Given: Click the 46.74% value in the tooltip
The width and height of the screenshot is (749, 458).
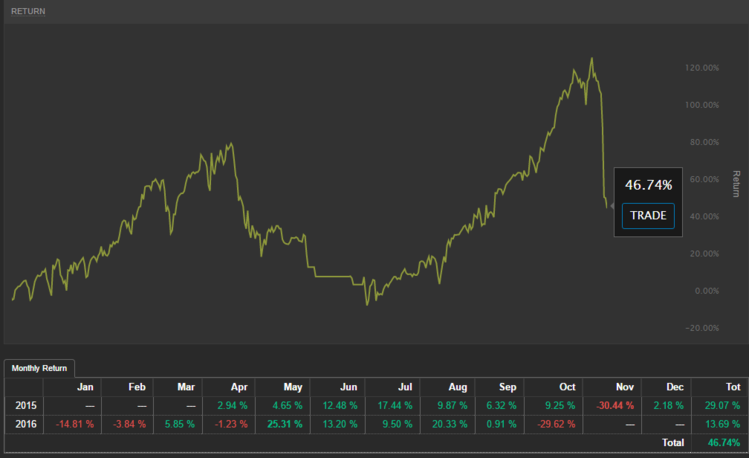Looking at the screenshot, I should [648, 185].
